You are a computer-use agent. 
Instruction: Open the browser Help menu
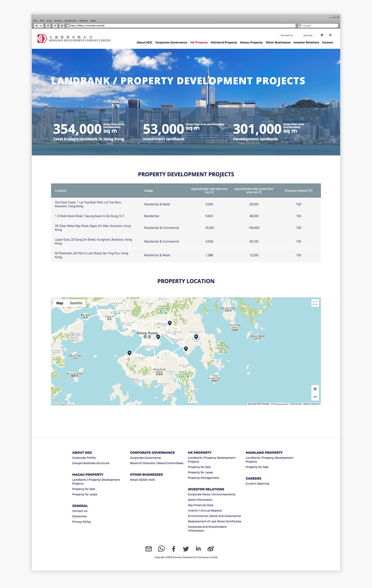93,21
